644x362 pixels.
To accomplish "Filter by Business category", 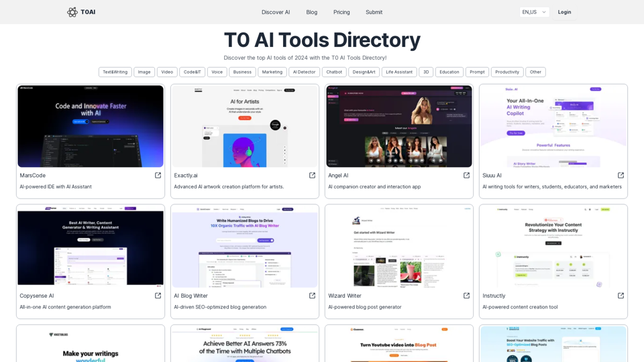I will pos(242,72).
